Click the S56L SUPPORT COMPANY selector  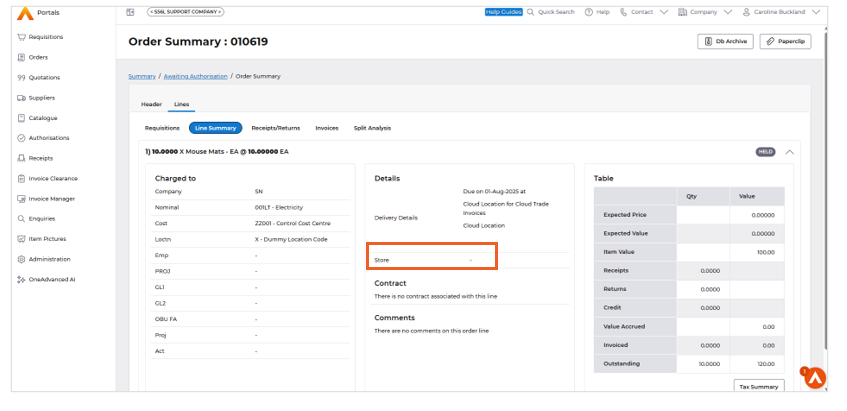186,12
